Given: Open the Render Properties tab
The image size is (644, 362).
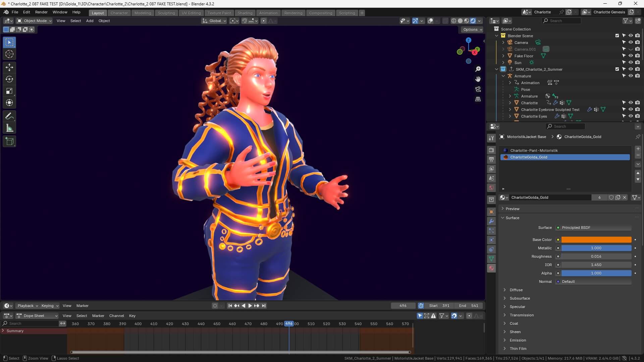Looking at the screenshot, I should [x=491, y=150].
